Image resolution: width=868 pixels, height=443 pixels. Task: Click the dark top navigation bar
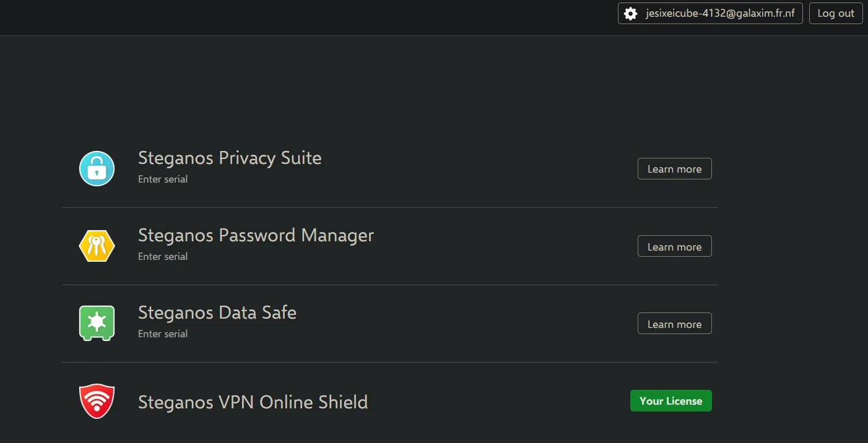(310, 17)
